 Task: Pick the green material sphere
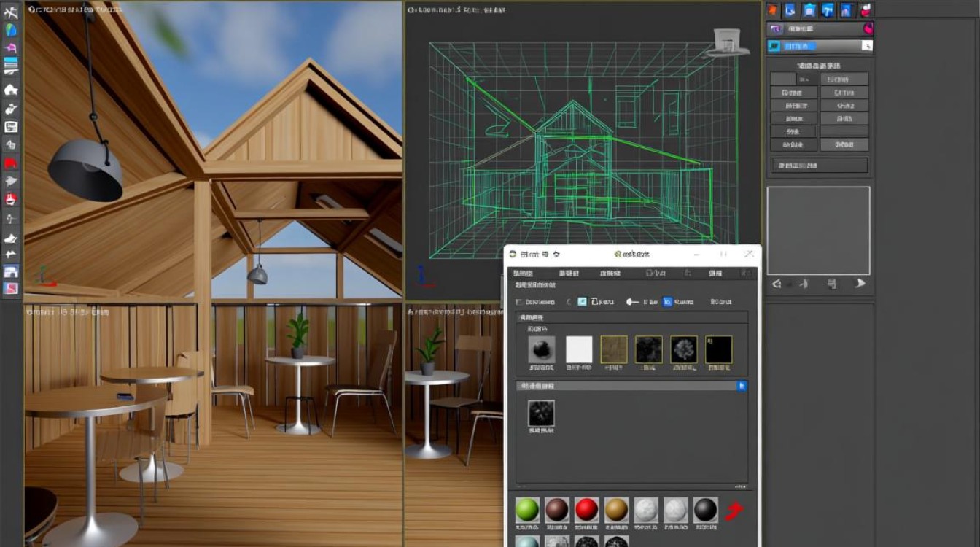(x=527, y=509)
